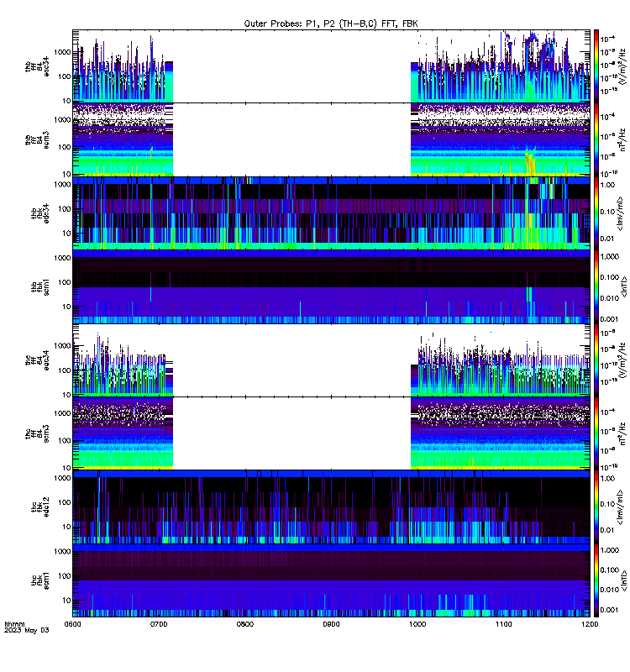Viewport: 630px width, 672px height.
Task: Click the color bar of the thc fff scm3 panel
Action: [596, 433]
